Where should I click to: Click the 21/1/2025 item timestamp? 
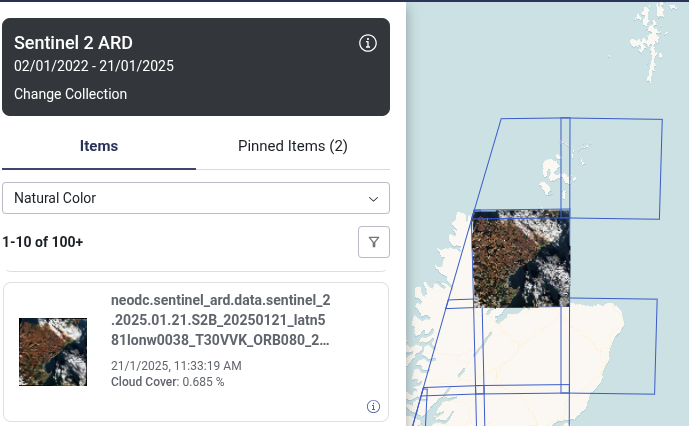point(176,366)
